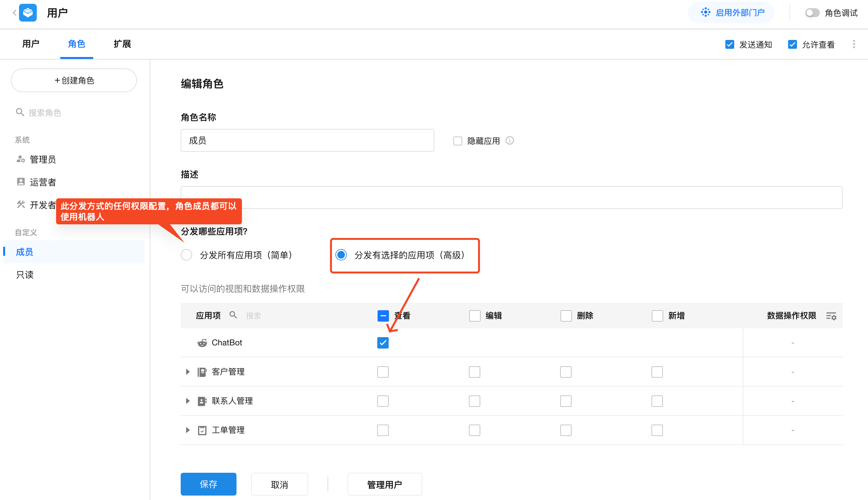Image resolution: width=868 pixels, height=500 pixels.
Task: Toggle the 角色调试 switch
Action: (x=812, y=13)
